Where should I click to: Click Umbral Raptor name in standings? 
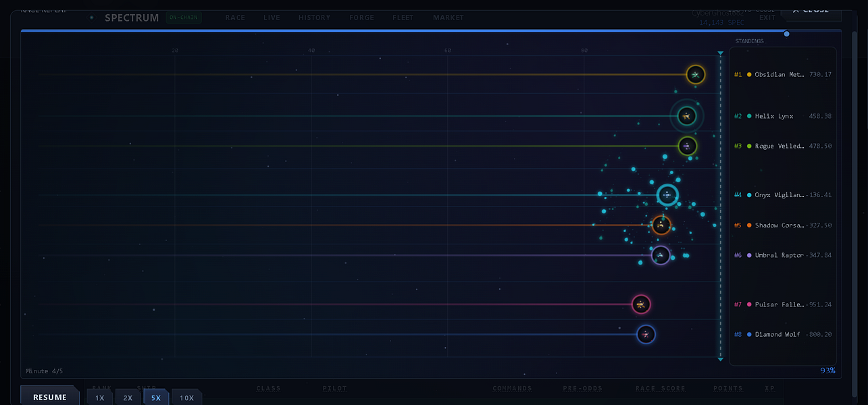coord(780,255)
